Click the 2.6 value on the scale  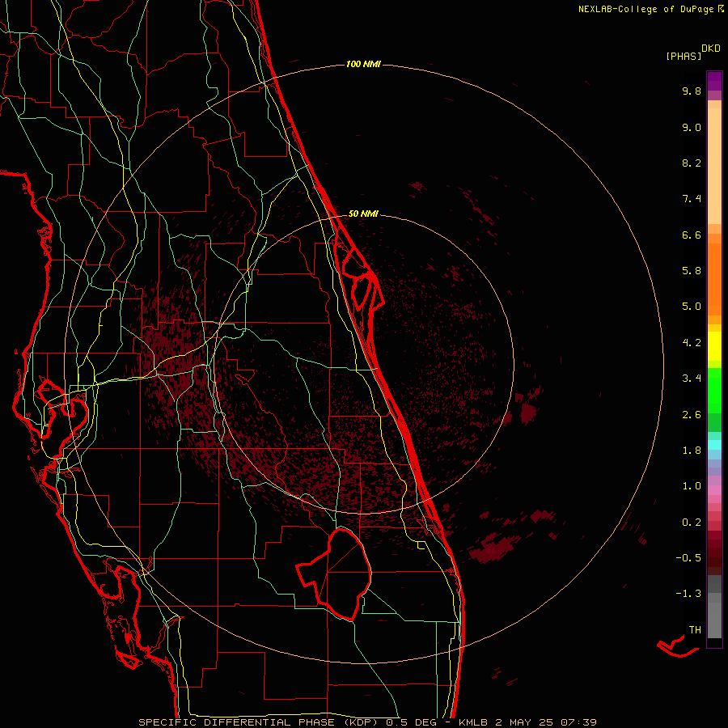(692, 415)
